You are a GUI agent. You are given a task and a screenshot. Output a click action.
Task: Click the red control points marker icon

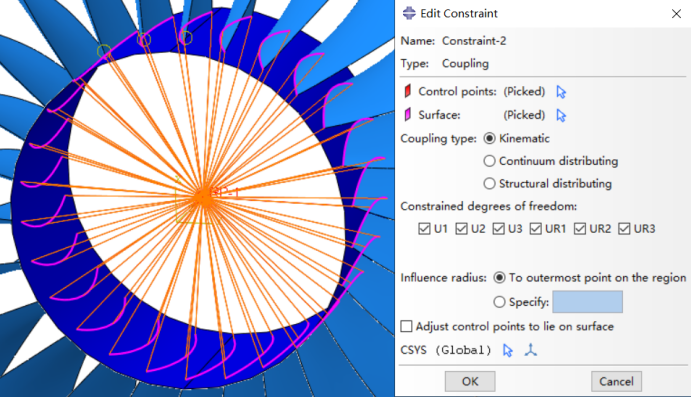[408, 91]
